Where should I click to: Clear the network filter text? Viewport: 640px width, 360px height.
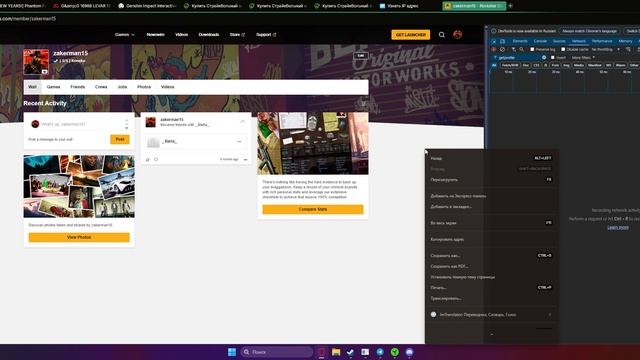544,58
